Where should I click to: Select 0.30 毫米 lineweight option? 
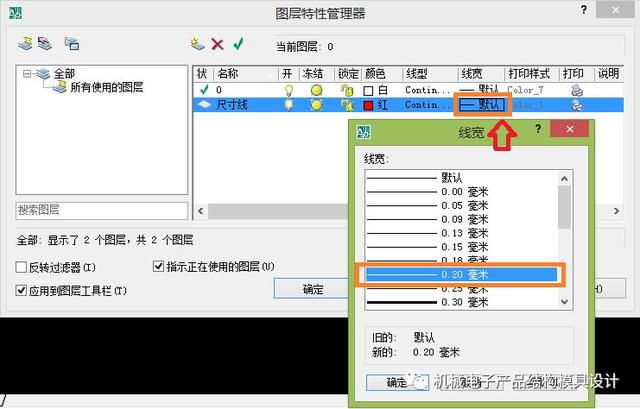(462, 302)
